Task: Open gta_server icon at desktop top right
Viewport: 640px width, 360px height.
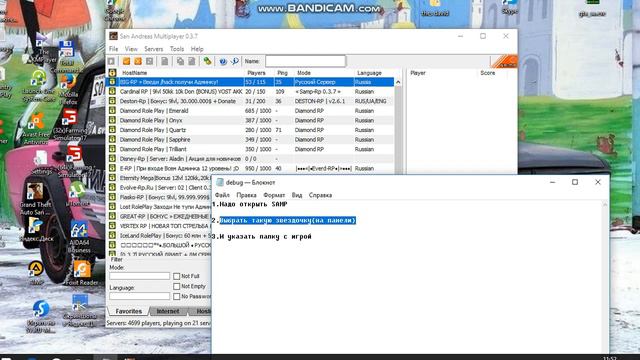Action: pyautogui.click(x=592, y=8)
